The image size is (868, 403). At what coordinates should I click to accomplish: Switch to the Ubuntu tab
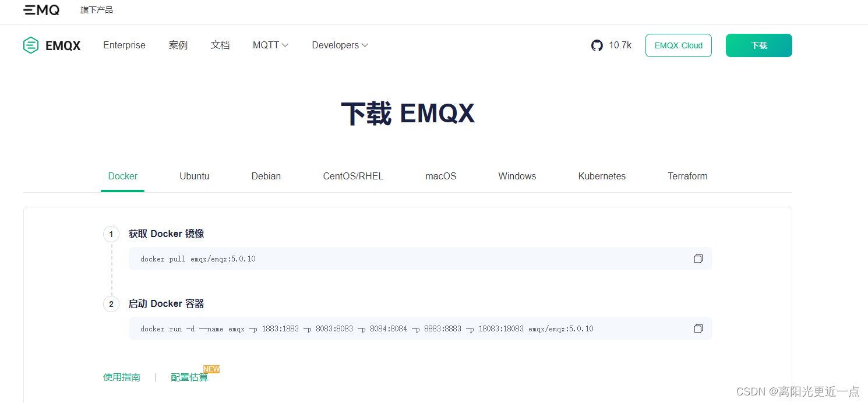pyautogui.click(x=195, y=176)
